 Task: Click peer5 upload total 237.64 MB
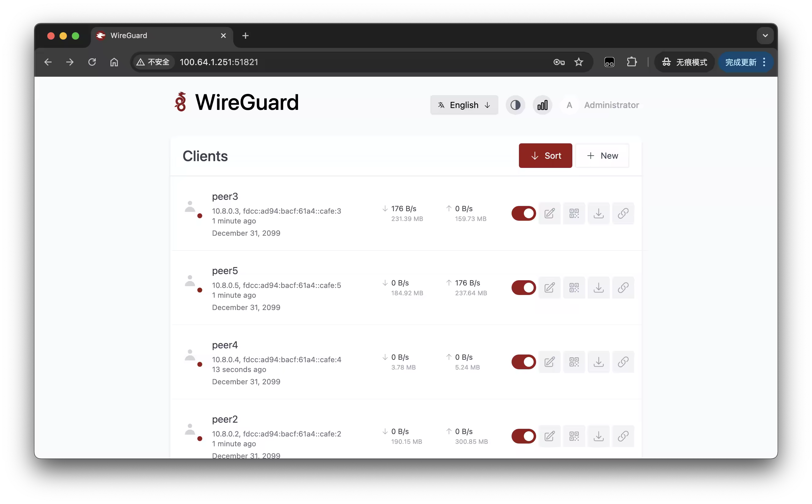click(x=471, y=293)
